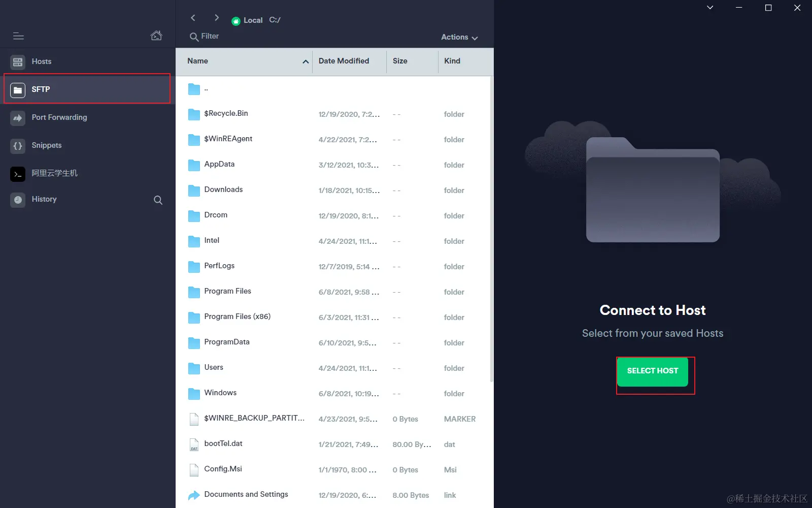Minimize the application window

click(739, 8)
